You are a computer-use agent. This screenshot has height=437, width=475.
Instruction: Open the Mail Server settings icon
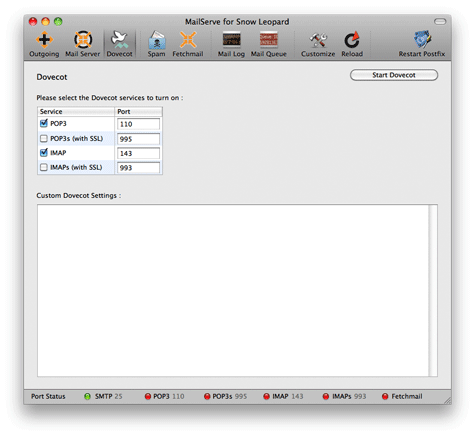coord(83,44)
